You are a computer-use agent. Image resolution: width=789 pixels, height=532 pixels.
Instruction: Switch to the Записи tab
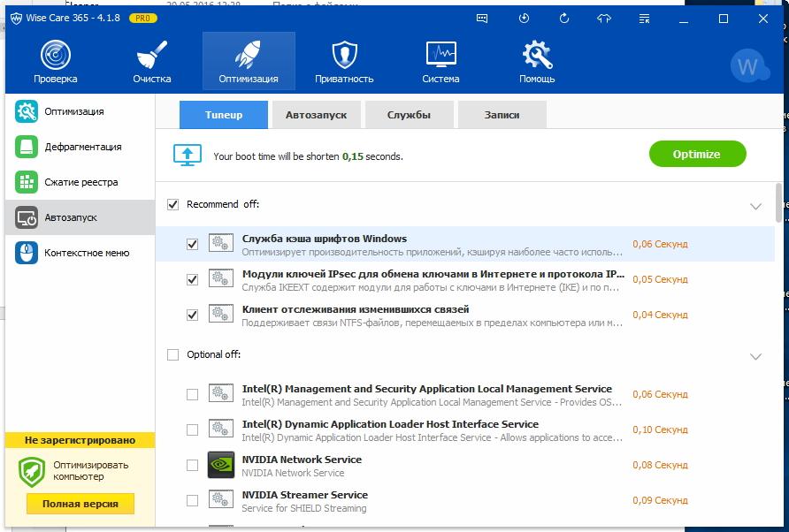[502, 115]
